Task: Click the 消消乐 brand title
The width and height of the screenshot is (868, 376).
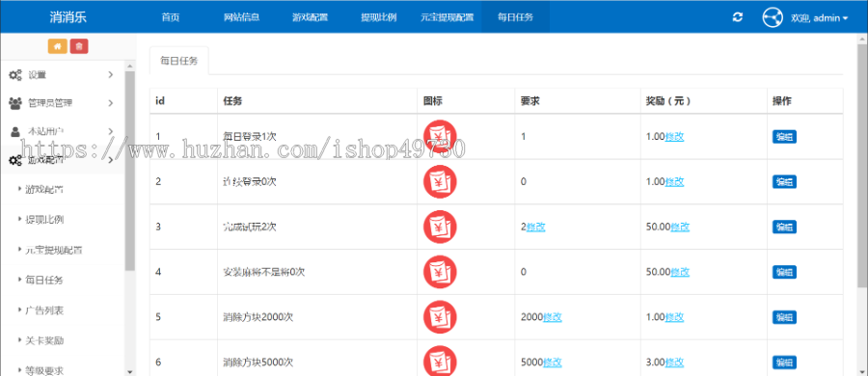Action: point(68,17)
